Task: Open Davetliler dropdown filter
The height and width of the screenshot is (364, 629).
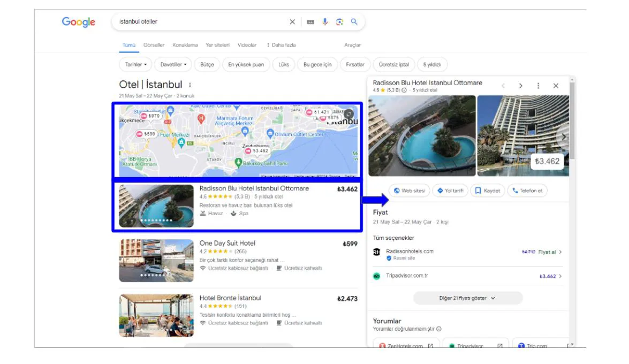Action: click(173, 65)
